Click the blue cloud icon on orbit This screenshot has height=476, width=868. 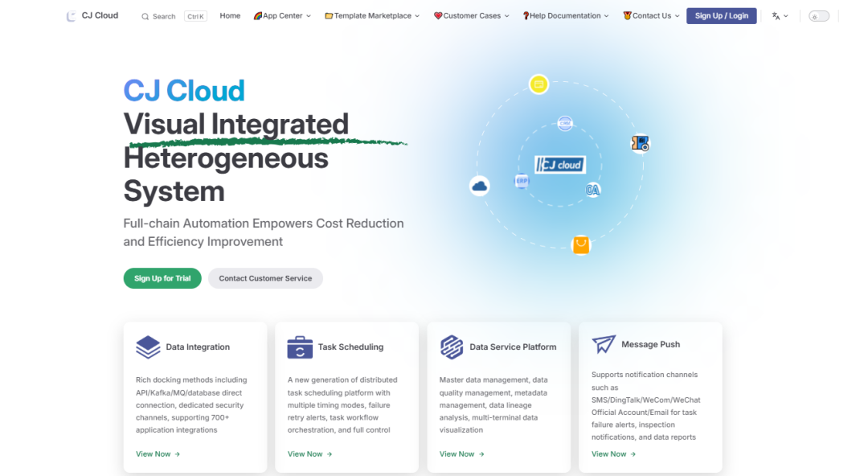[x=479, y=186]
